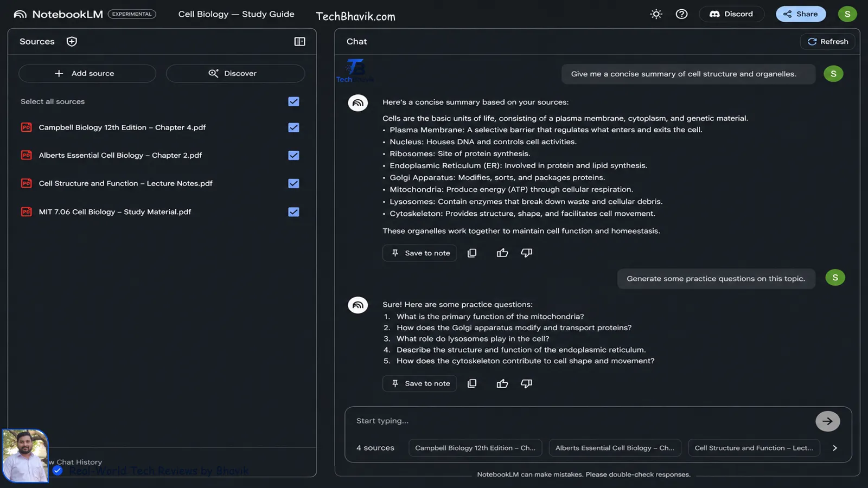
Task: Open Alberts Essential Cell Biology – Chapter 2.pdf
Action: 120,155
